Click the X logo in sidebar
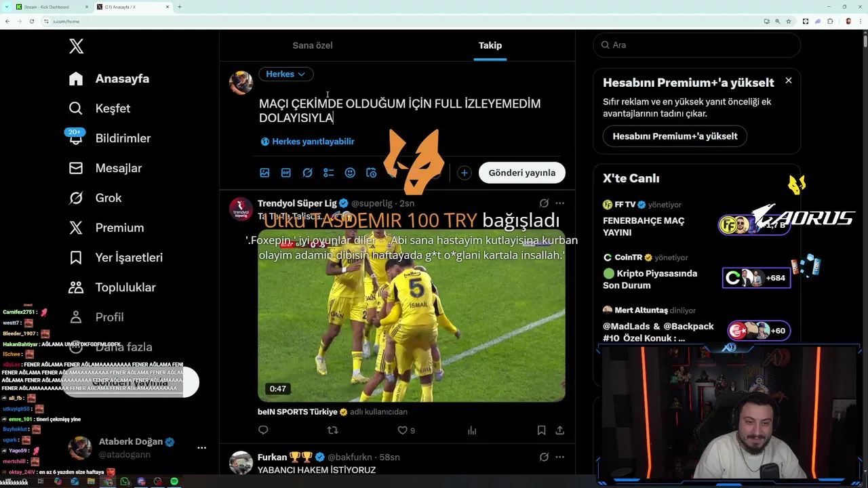 (76, 46)
